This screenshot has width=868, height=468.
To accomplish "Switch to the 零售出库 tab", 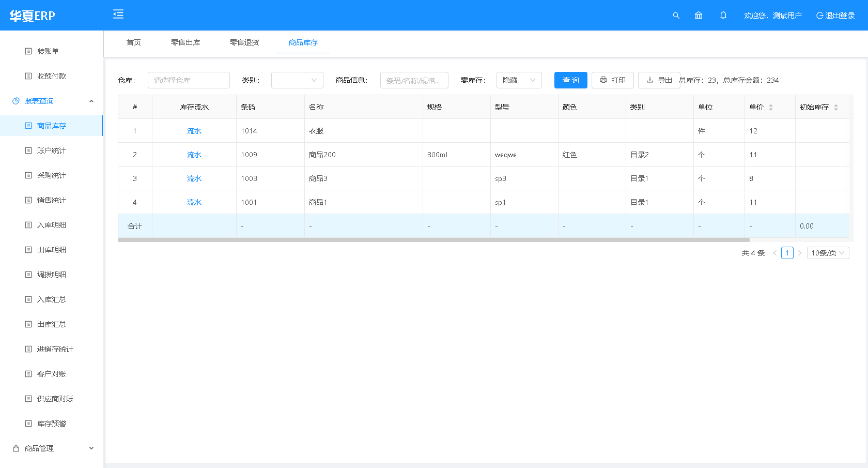I will 185,42.
